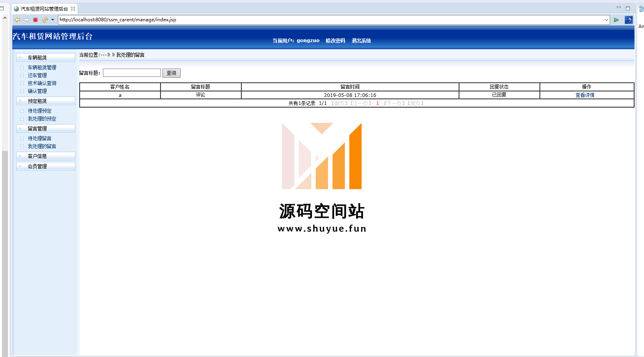The height and width of the screenshot is (357, 644).
Task: Click the 查看详情 link for customer a
Action: [585, 95]
